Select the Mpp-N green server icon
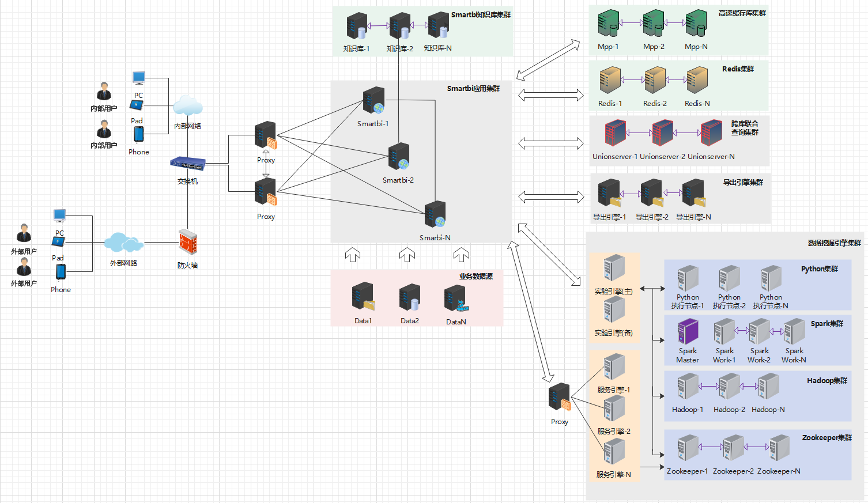The width and height of the screenshot is (868, 503). pyautogui.click(x=696, y=24)
